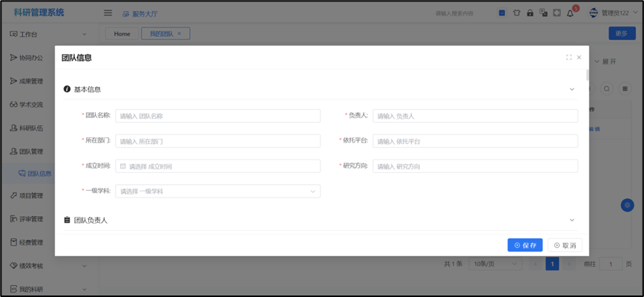
Task: Close the 团队信息 dialog
Action: (x=579, y=57)
